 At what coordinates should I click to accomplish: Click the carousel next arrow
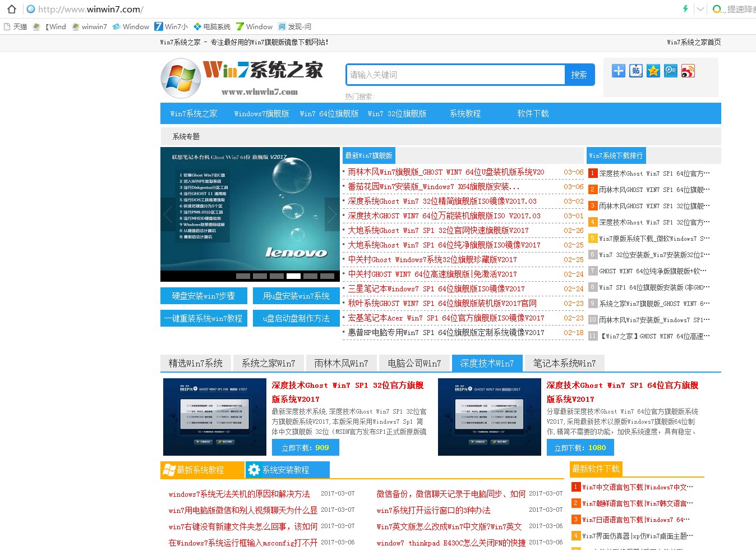point(333,214)
